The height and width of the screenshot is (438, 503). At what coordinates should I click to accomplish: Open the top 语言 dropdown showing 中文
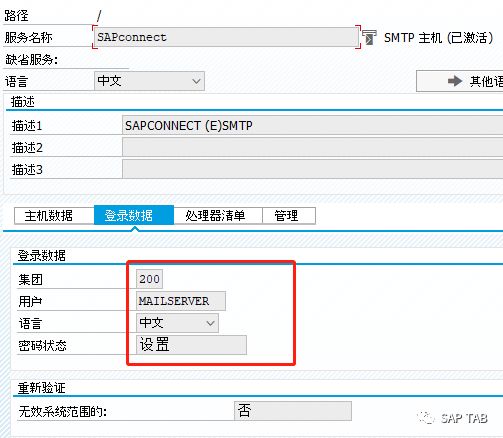149,81
